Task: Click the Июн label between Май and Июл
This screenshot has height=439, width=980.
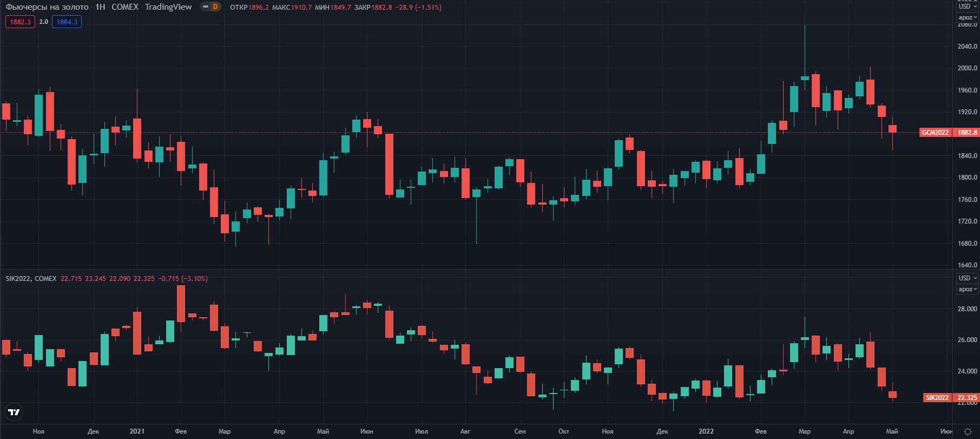Action: click(366, 431)
